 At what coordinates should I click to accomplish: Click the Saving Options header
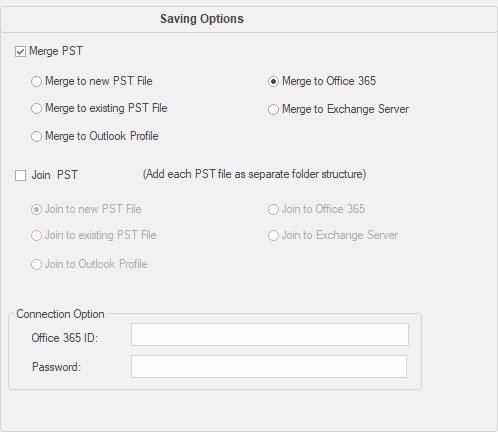pos(202,19)
